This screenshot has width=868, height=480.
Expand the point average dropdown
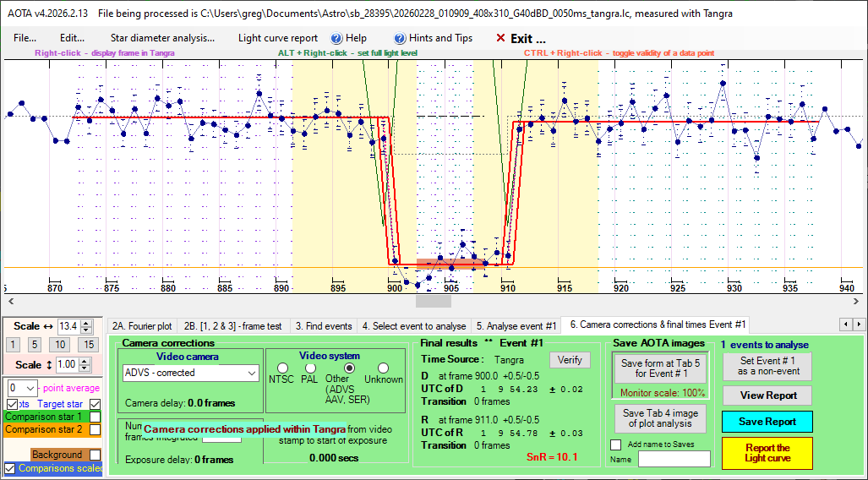(31, 388)
